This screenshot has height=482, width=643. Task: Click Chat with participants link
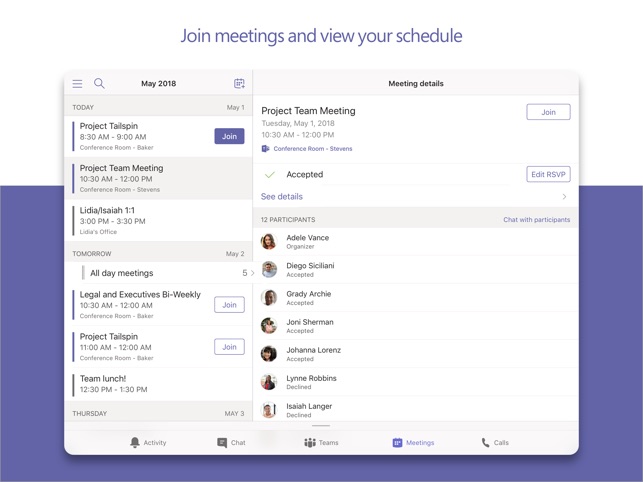click(536, 220)
